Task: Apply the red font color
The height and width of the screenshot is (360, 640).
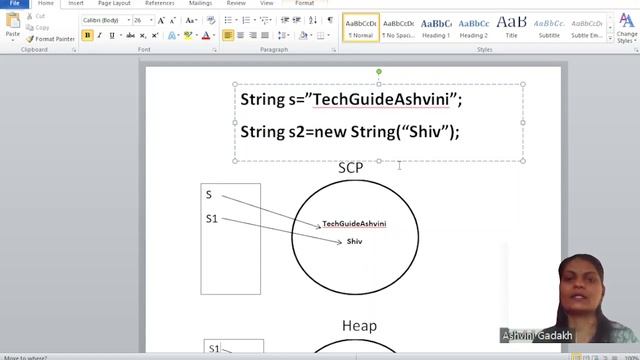Action: tap(206, 36)
